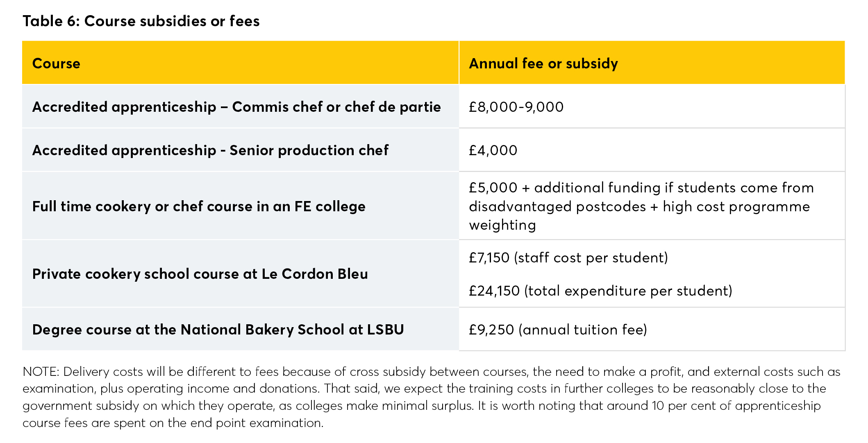Select the National Bakery School at LSBU cell
This screenshot has width=868, height=443.
point(218,330)
